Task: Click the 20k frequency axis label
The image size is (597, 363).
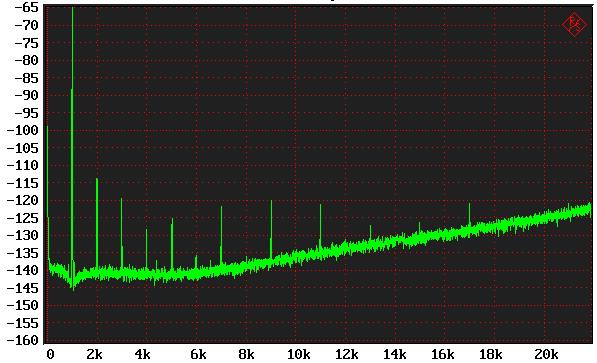Action: coord(546,355)
